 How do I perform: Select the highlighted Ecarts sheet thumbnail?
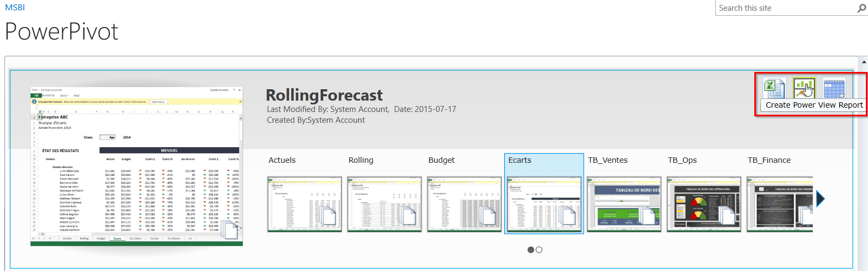tap(544, 204)
